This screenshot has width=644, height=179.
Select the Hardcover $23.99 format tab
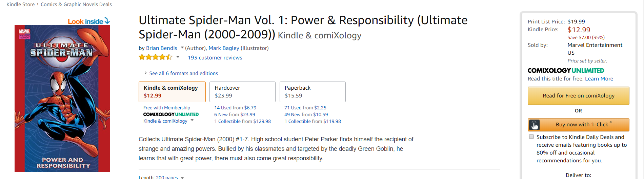pyautogui.click(x=242, y=92)
